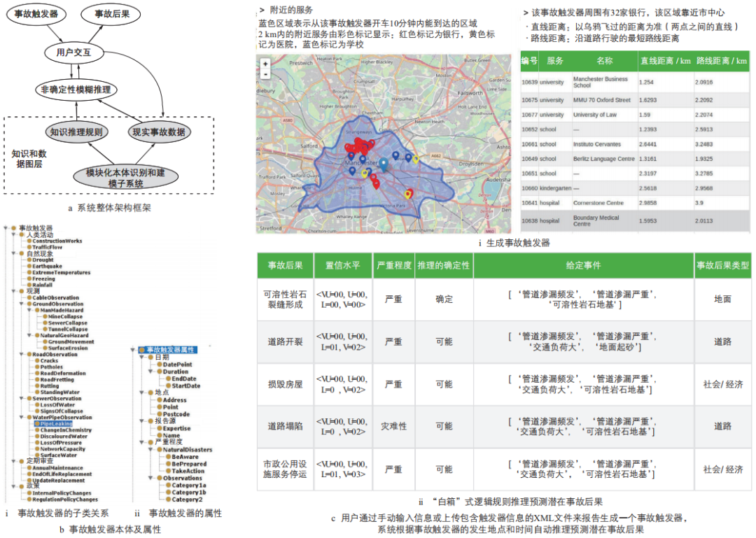Select the highlighted PipeLeaking tree item
Screen dimensions: 756x538
click(x=57, y=424)
